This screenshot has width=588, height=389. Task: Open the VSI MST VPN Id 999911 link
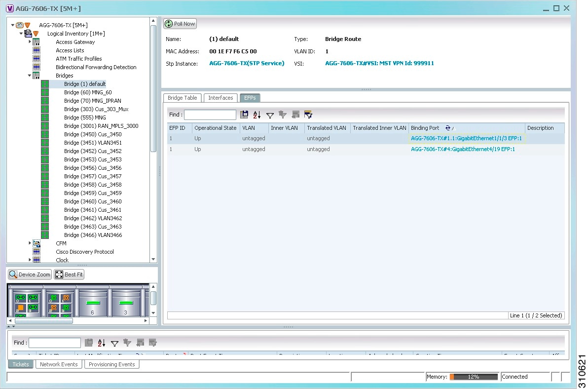[x=379, y=63]
